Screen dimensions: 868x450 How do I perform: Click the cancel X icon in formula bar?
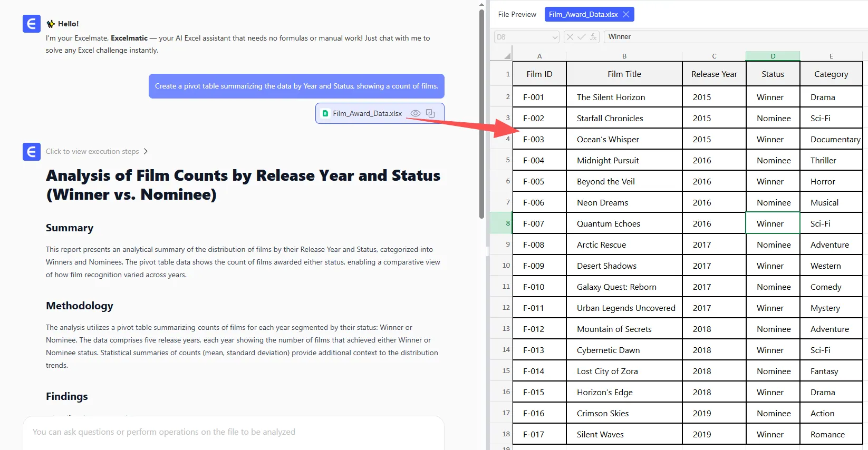pyautogui.click(x=570, y=37)
